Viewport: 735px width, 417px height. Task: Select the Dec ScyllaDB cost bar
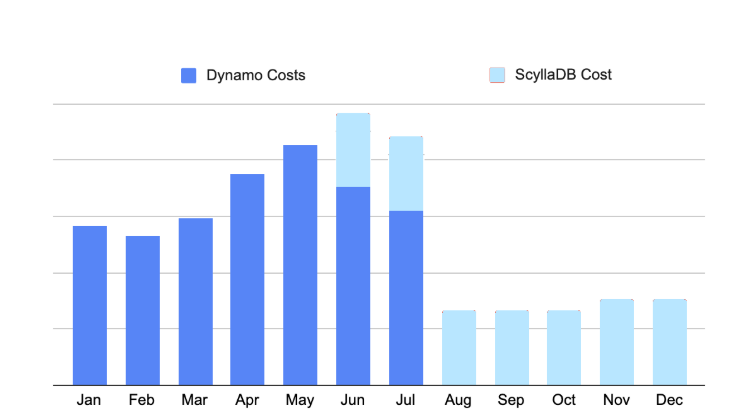point(670,342)
